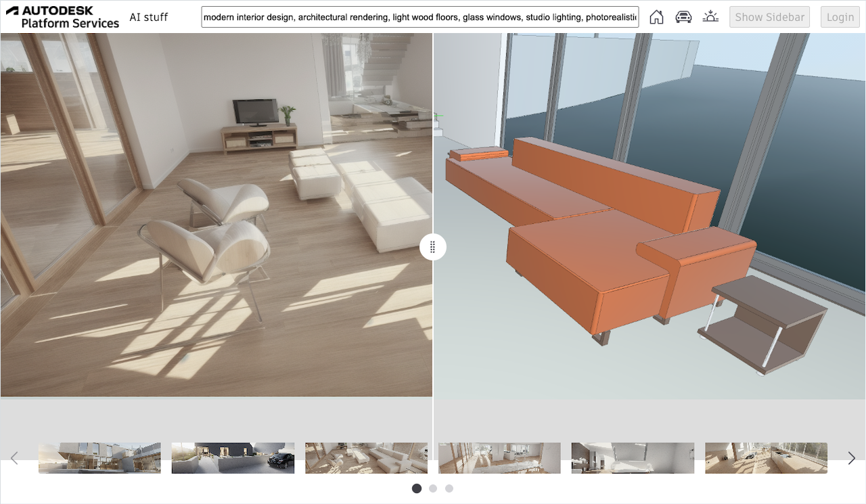Click the Show Sidebar button
866x504 pixels.
click(x=769, y=17)
